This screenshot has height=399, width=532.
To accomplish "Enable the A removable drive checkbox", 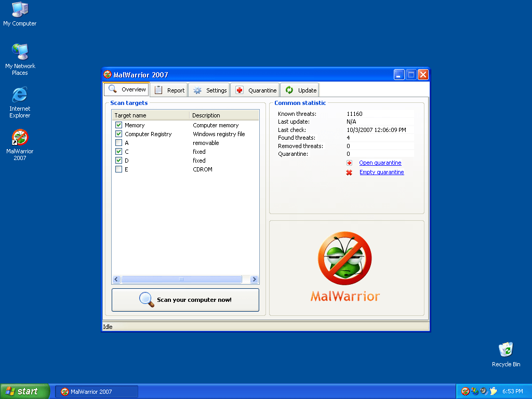I will pos(119,143).
